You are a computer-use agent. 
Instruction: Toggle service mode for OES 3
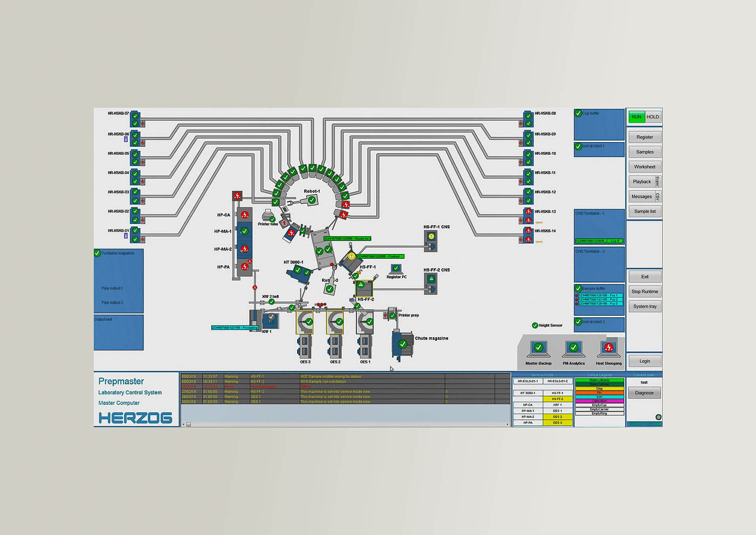click(557, 423)
